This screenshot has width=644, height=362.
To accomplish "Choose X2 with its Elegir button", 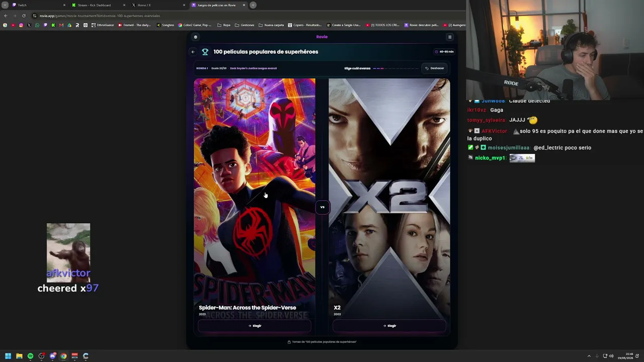I will [389, 326].
